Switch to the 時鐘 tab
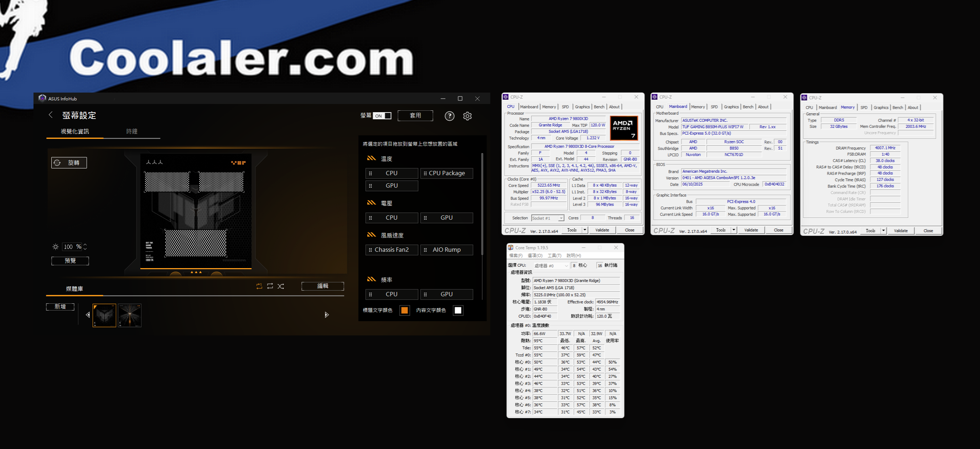Image resolution: width=980 pixels, height=449 pixels. [132, 131]
